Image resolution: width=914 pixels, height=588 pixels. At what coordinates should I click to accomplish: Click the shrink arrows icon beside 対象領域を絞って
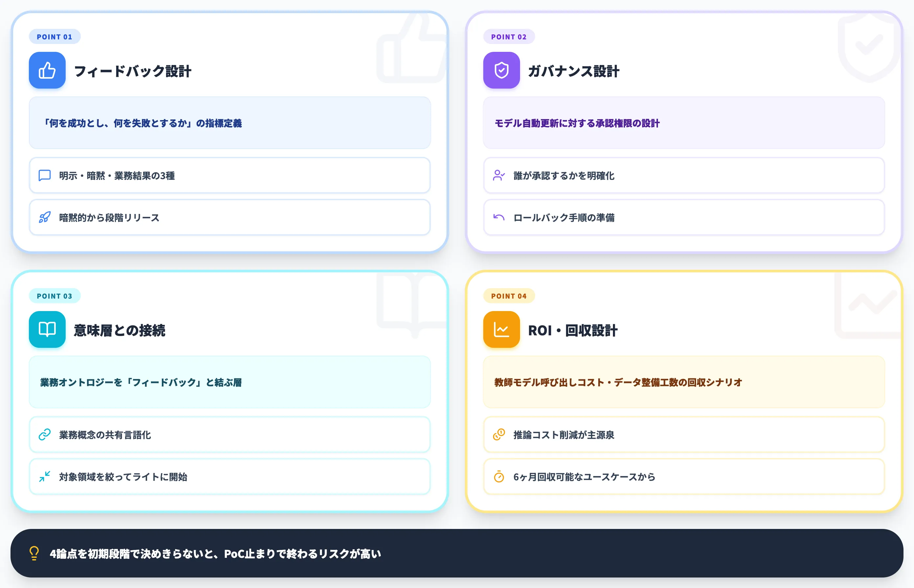click(x=45, y=476)
